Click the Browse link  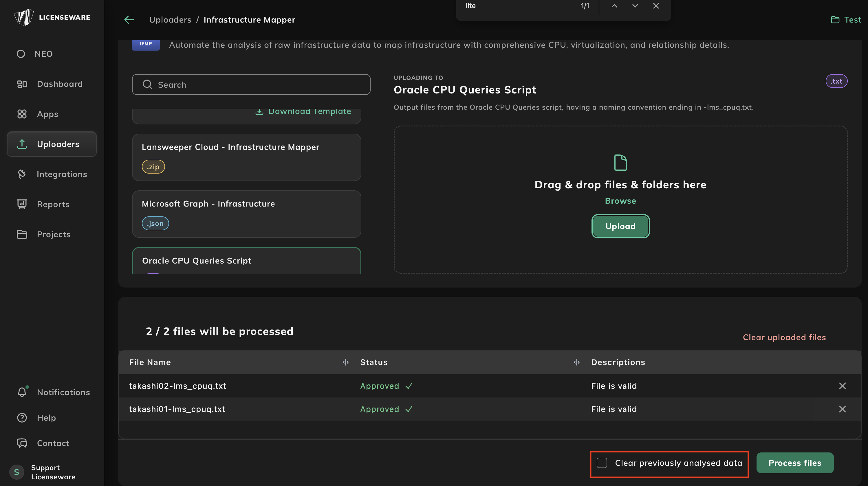[x=620, y=200]
